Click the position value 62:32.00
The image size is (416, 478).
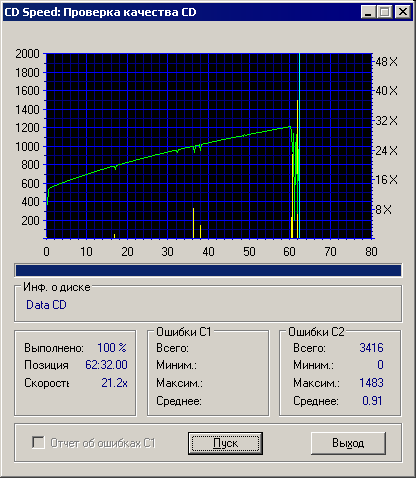[x=106, y=365]
